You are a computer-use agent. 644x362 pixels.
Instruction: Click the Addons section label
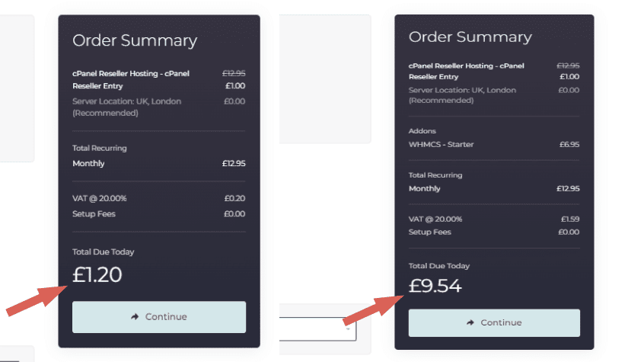(x=422, y=131)
